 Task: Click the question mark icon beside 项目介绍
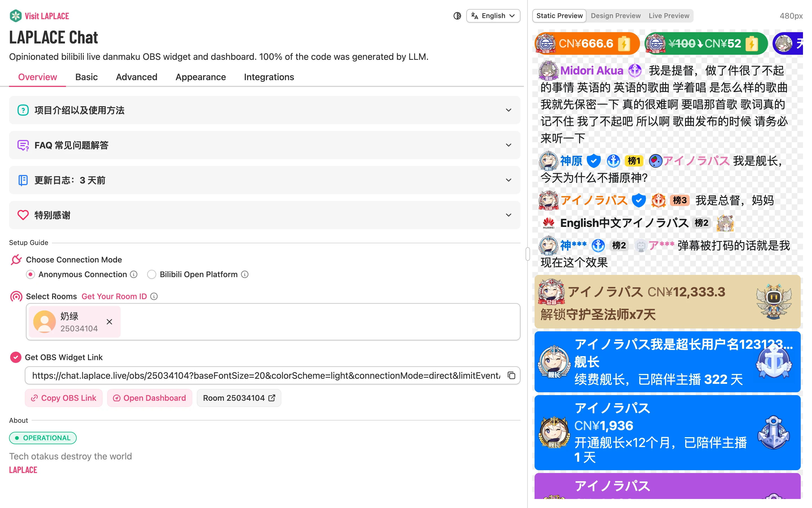pos(23,110)
